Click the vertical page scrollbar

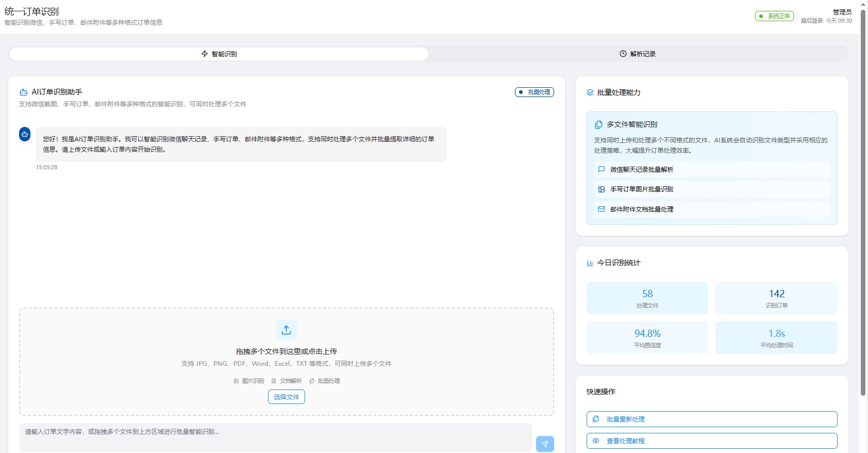pyautogui.click(x=863, y=206)
